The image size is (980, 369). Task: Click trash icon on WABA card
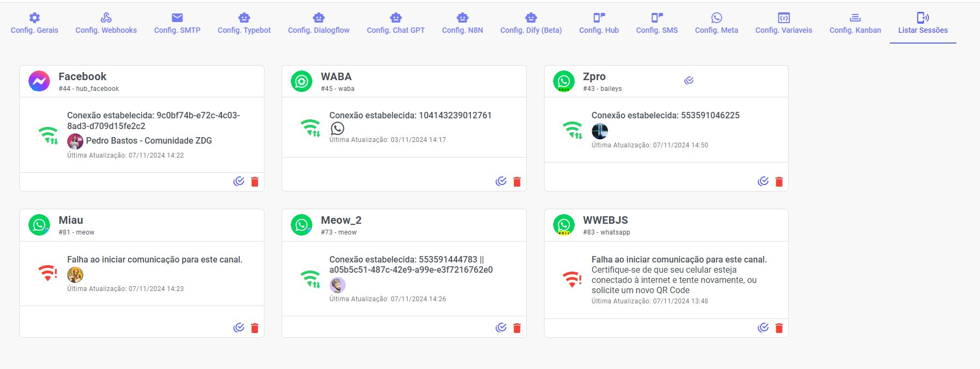tap(517, 182)
